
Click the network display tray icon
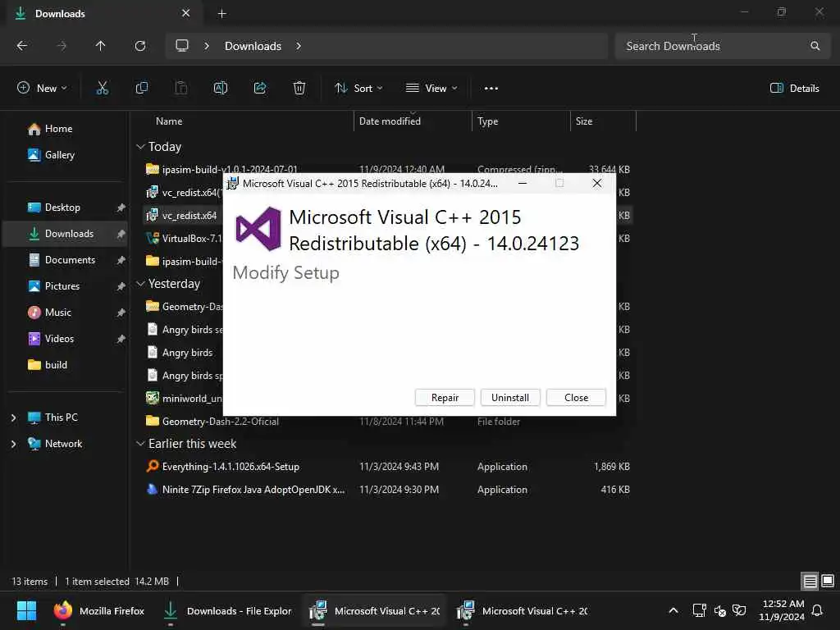(699, 610)
